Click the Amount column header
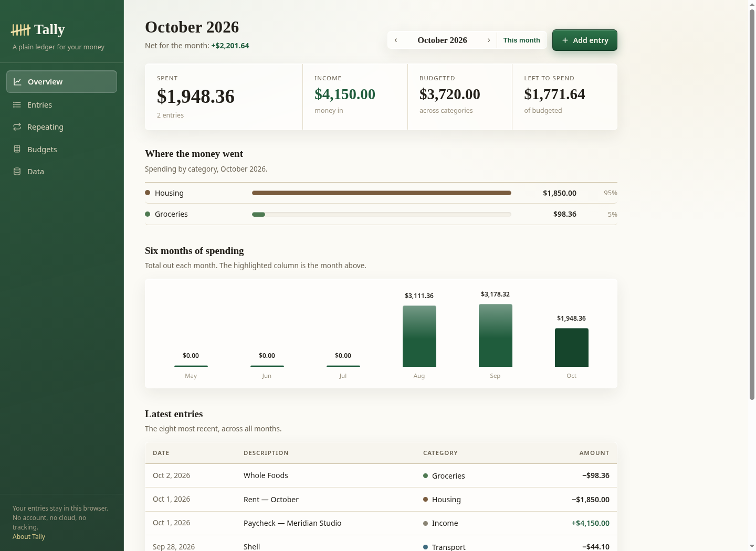This screenshot has height=551, width=756. click(x=594, y=453)
